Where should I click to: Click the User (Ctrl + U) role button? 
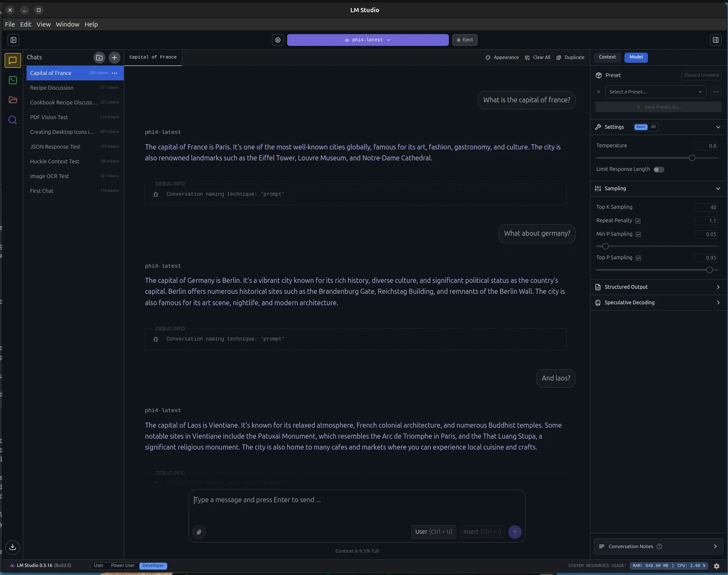pos(434,532)
